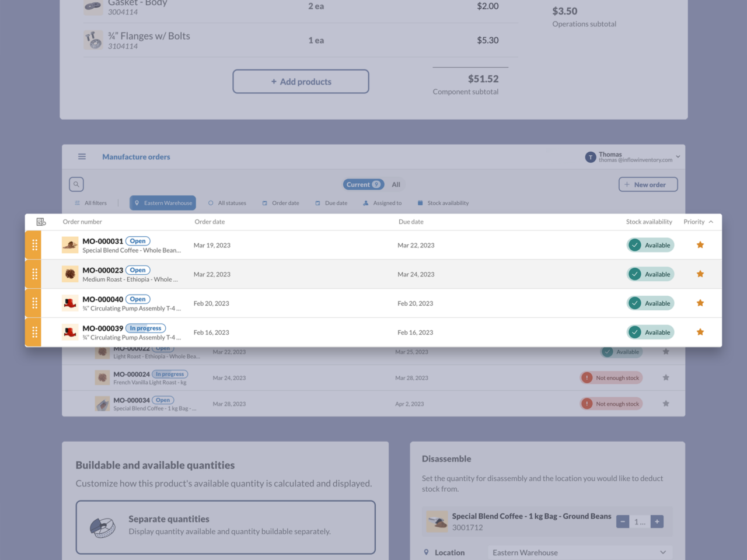
Task: Click the location pin icon in the Disassemble panel
Action: click(x=427, y=552)
